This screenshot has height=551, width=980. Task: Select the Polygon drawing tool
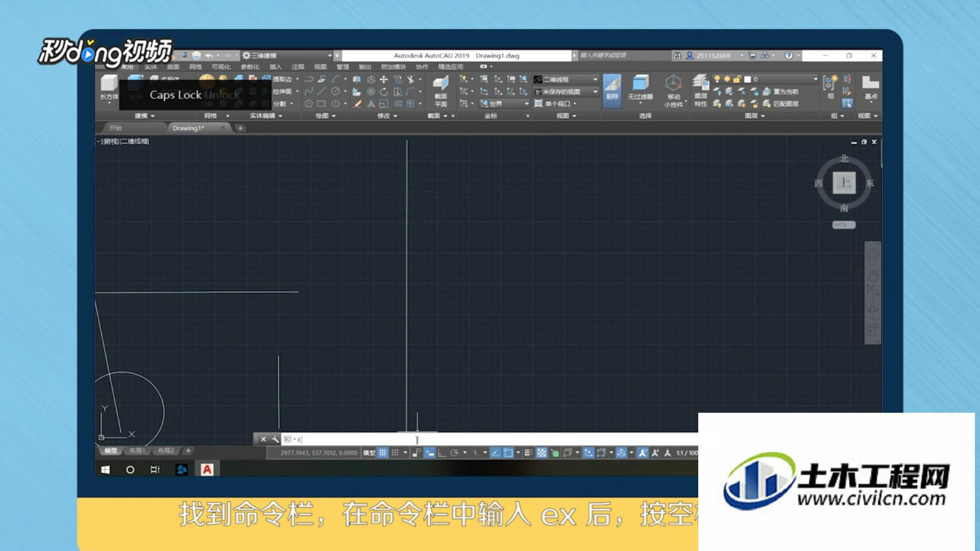[309, 104]
